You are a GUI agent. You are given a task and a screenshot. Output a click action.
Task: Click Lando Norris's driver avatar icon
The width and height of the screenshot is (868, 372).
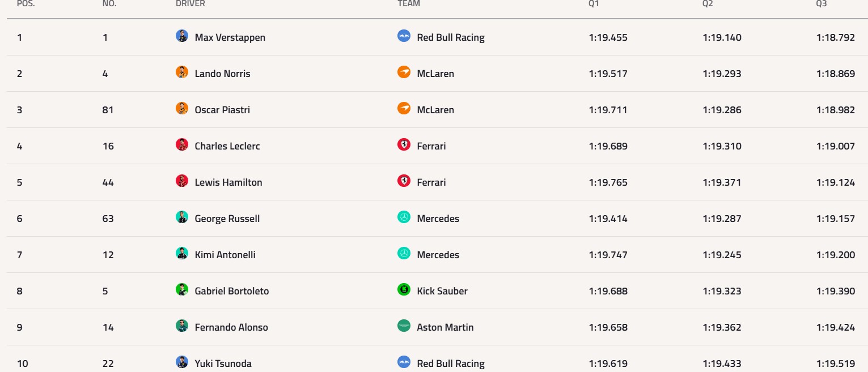181,72
